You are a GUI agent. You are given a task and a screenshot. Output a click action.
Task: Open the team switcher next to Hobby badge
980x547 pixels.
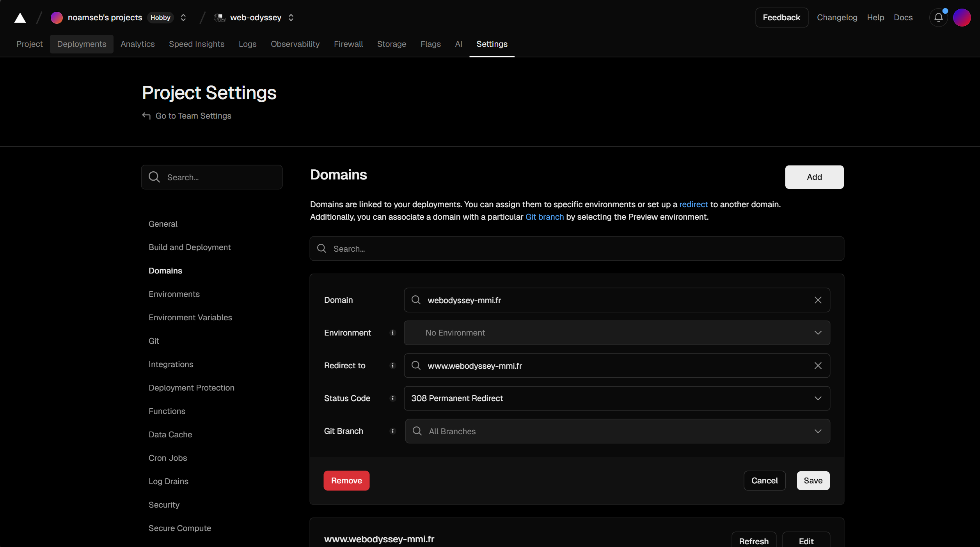click(x=183, y=18)
